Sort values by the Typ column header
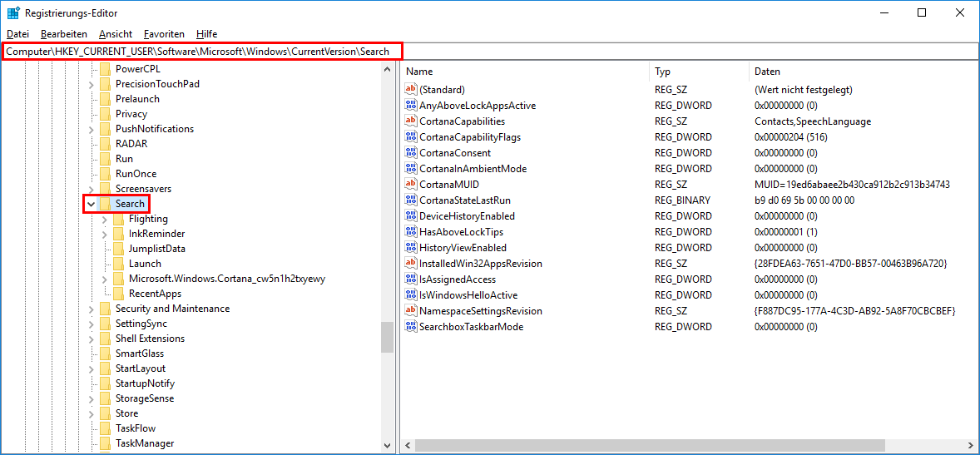Image resolution: width=980 pixels, height=455 pixels. (700, 72)
